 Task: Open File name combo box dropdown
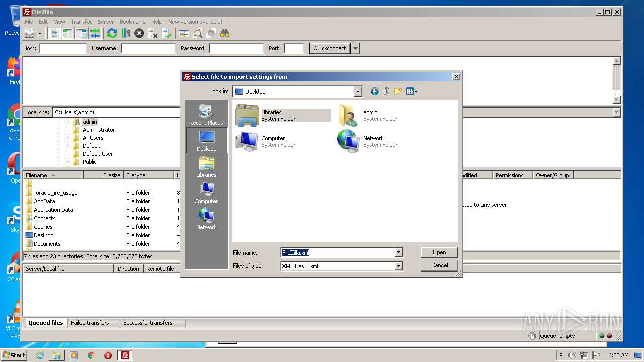click(398, 253)
